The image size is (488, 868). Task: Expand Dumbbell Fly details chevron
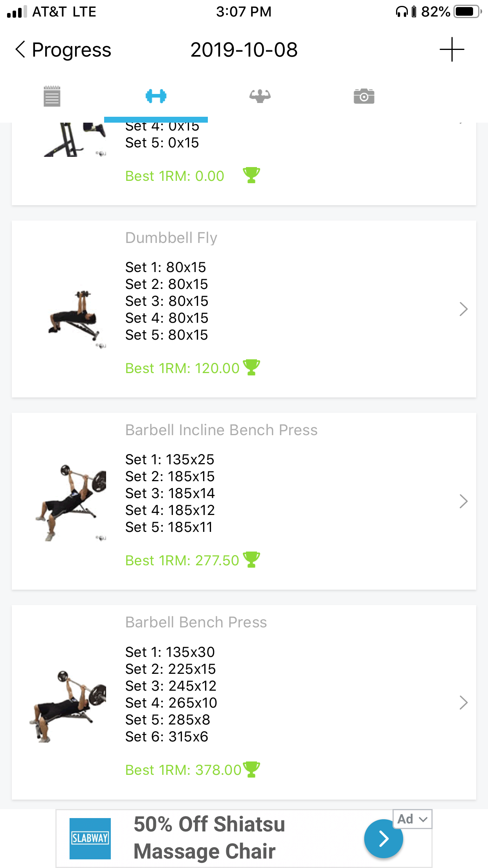tap(464, 309)
